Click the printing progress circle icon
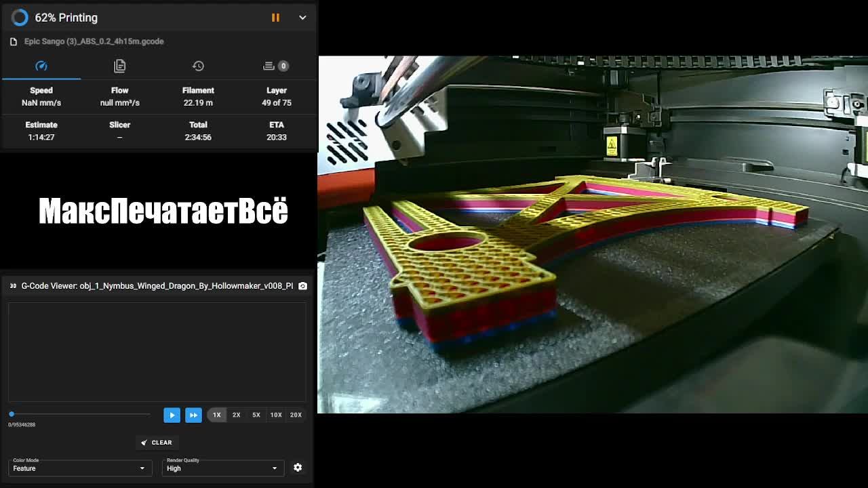 [x=20, y=18]
